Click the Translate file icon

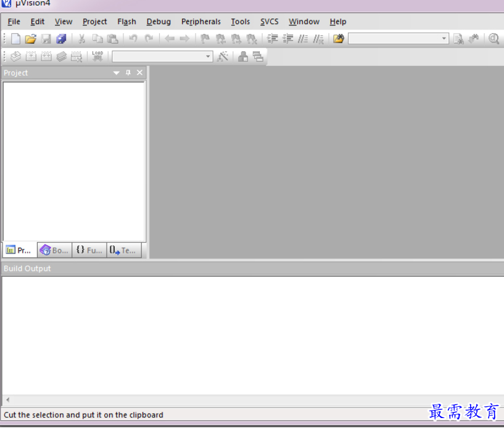[x=15, y=57]
